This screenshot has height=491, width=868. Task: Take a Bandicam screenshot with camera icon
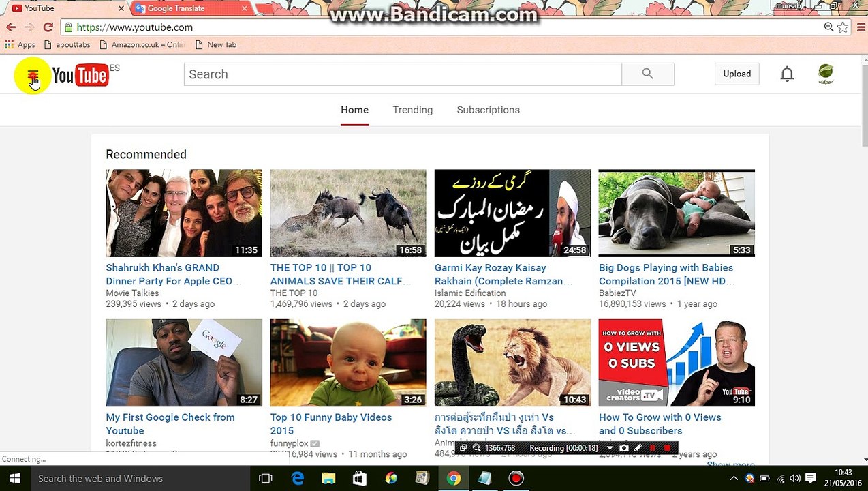[623, 448]
